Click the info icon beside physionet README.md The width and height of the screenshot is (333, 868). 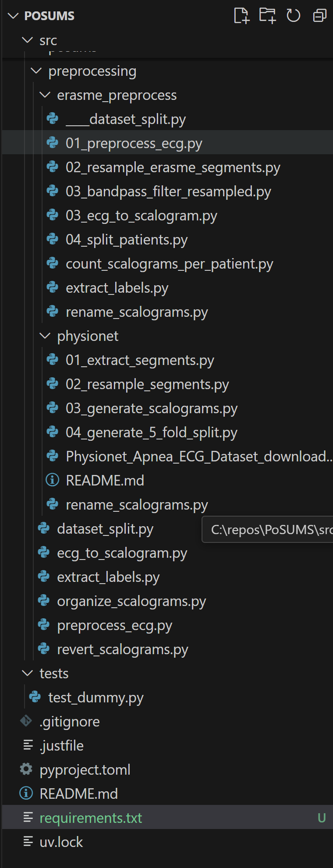click(x=53, y=480)
